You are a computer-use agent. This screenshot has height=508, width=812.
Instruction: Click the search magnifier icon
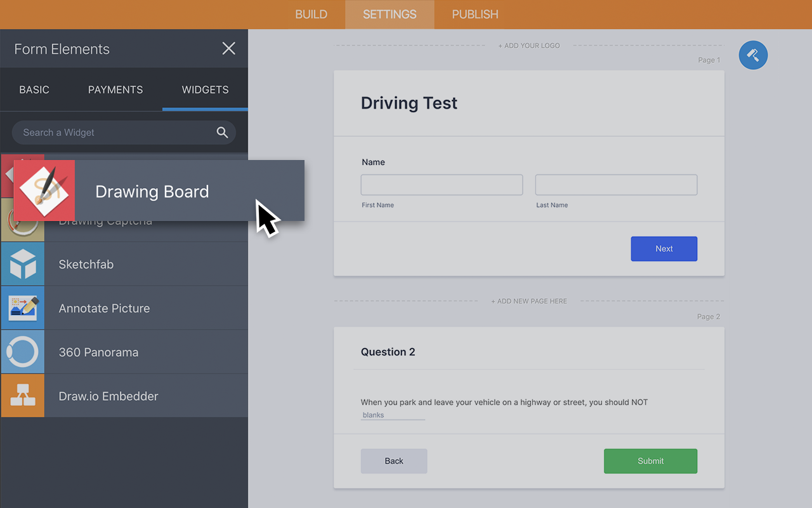[222, 133]
